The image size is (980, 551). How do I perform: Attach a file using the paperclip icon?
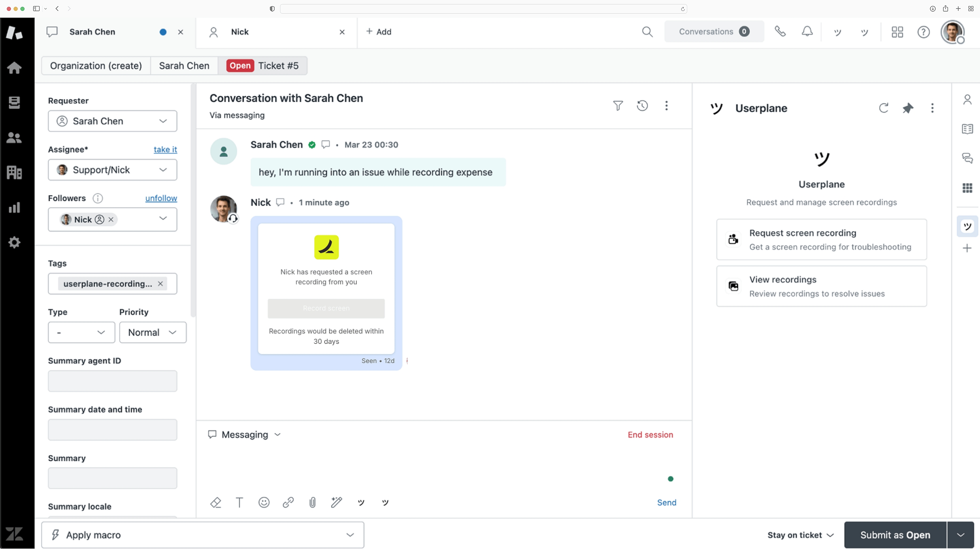[x=312, y=502]
